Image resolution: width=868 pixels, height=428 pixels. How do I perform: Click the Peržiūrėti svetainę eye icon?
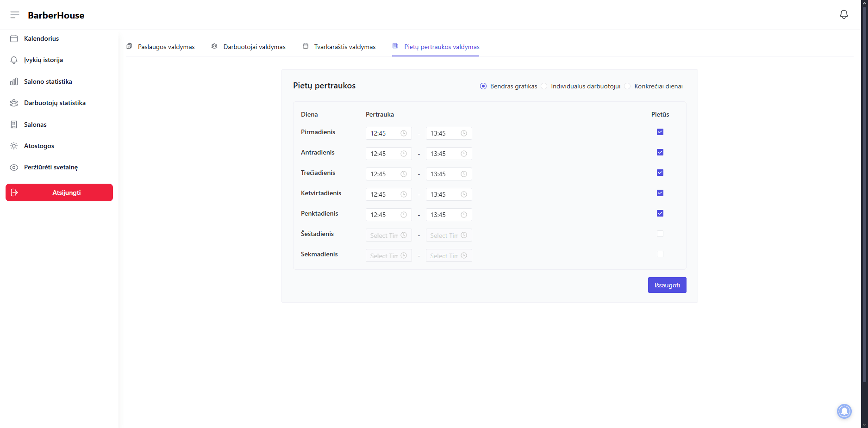point(14,167)
